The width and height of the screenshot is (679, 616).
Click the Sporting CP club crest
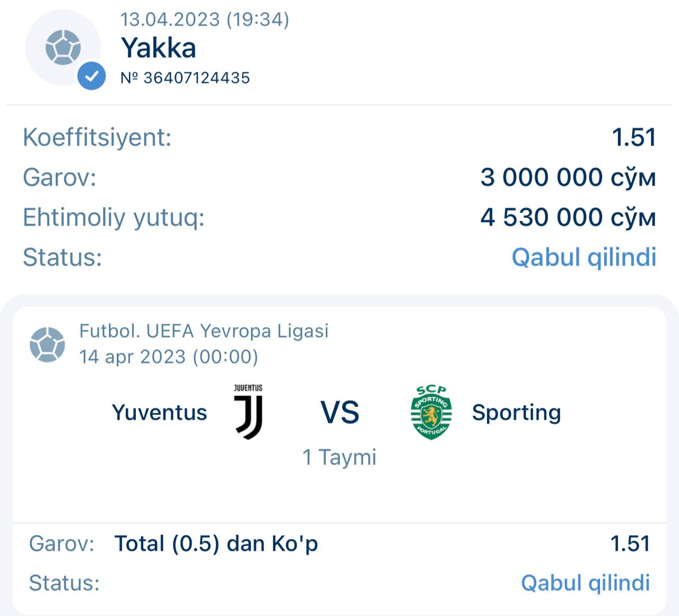pyautogui.click(x=431, y=412)
